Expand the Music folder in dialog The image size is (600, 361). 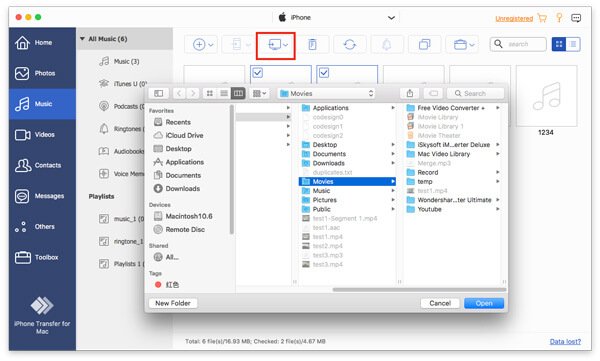393,191
